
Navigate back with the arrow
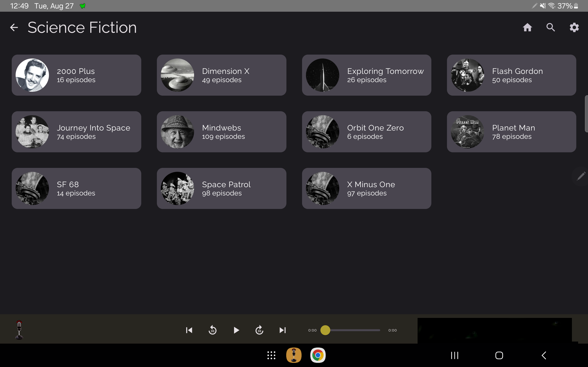14,28
